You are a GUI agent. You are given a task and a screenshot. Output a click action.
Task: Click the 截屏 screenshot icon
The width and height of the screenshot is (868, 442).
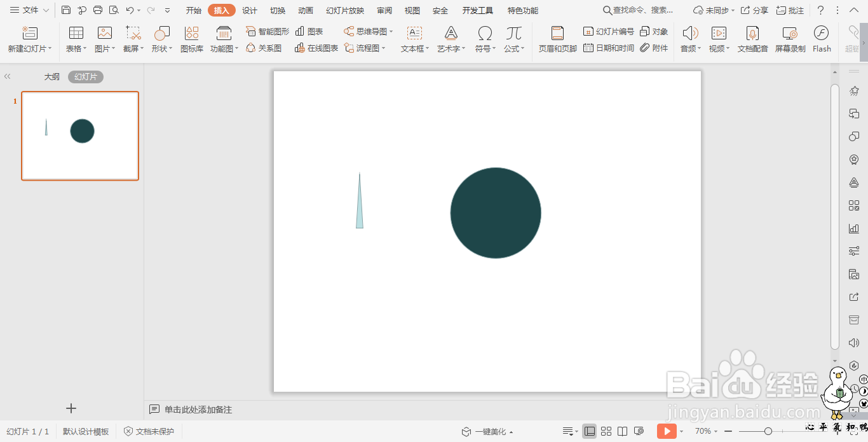pos(133,33)
